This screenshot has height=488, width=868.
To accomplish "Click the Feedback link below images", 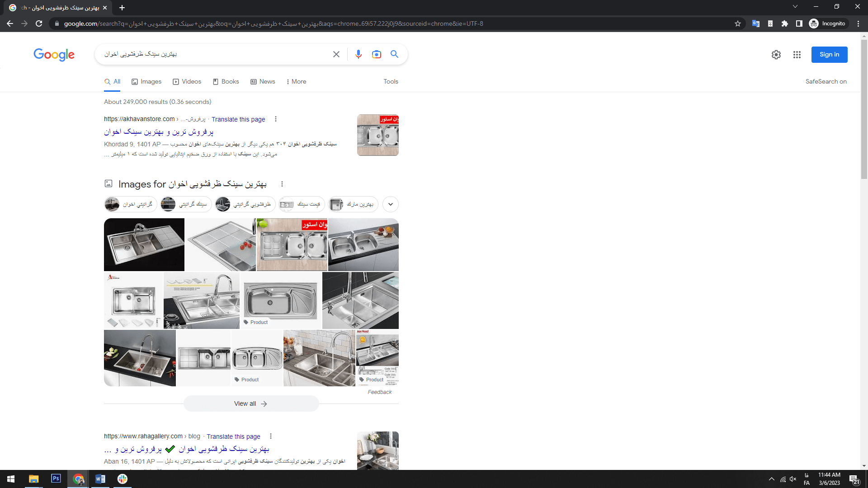I will [x=380, y=392].
